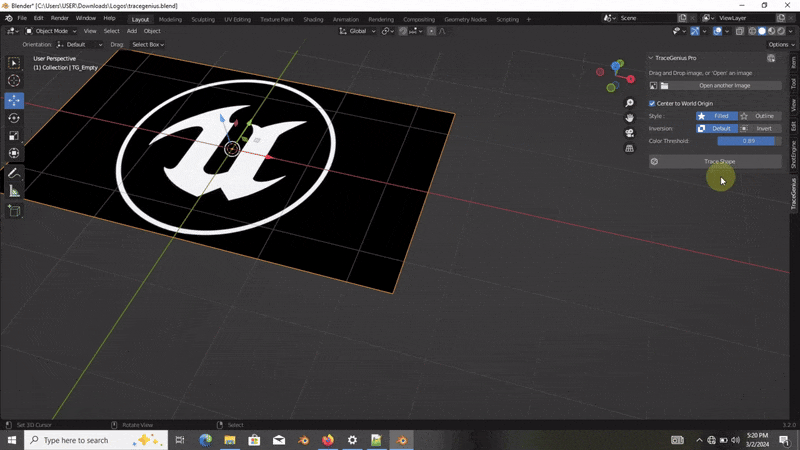Click the new view layer icon beside ViewLayer
This screenshot has width=800, height=450.
tap(781, 18)
